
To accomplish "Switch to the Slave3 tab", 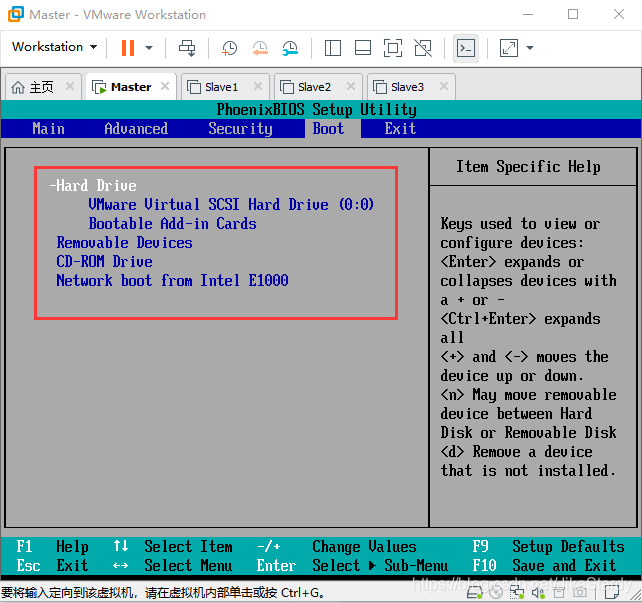I will coord(411,87).
